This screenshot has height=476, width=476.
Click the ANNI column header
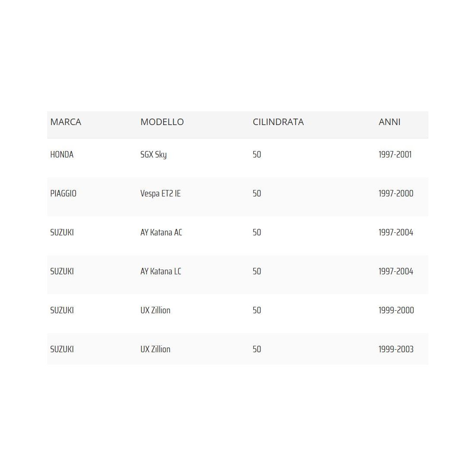pos(389,122)
